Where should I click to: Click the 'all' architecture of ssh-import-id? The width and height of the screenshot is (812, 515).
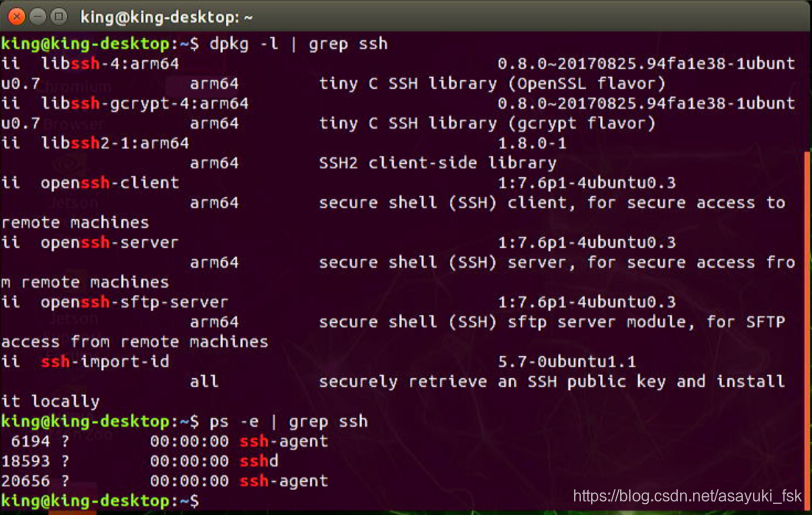[x=204, y=382]
